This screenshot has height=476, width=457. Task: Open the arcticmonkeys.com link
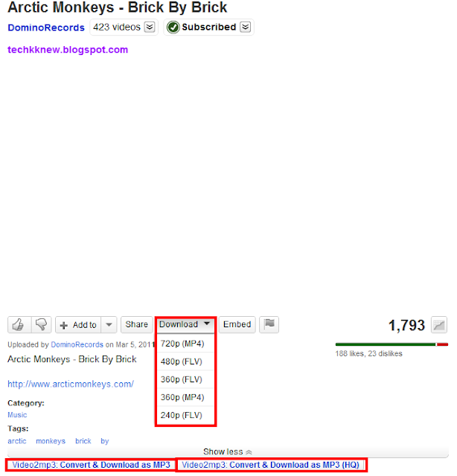71,385
